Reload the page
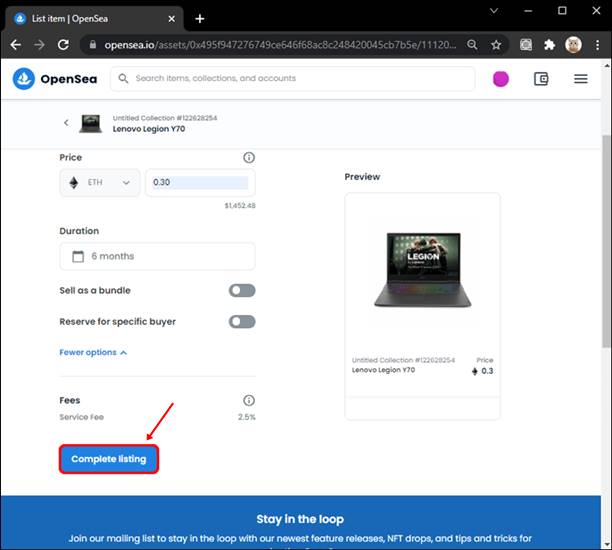 click(63, 45)
